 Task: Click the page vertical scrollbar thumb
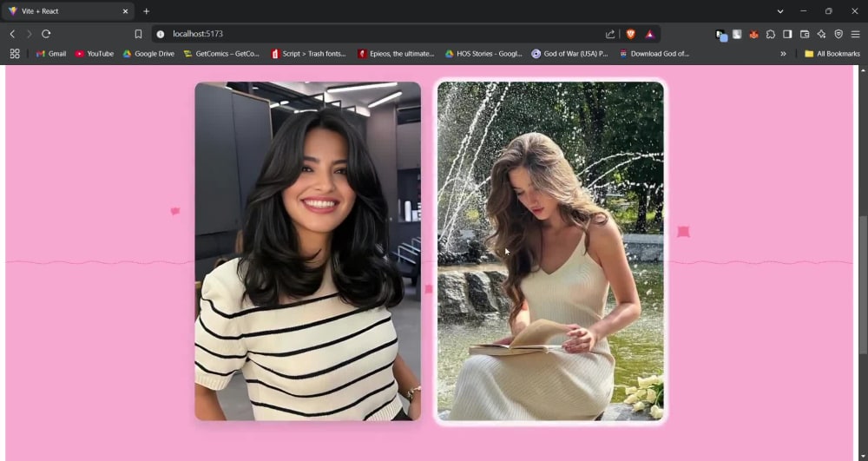click(x=863, y=285)
